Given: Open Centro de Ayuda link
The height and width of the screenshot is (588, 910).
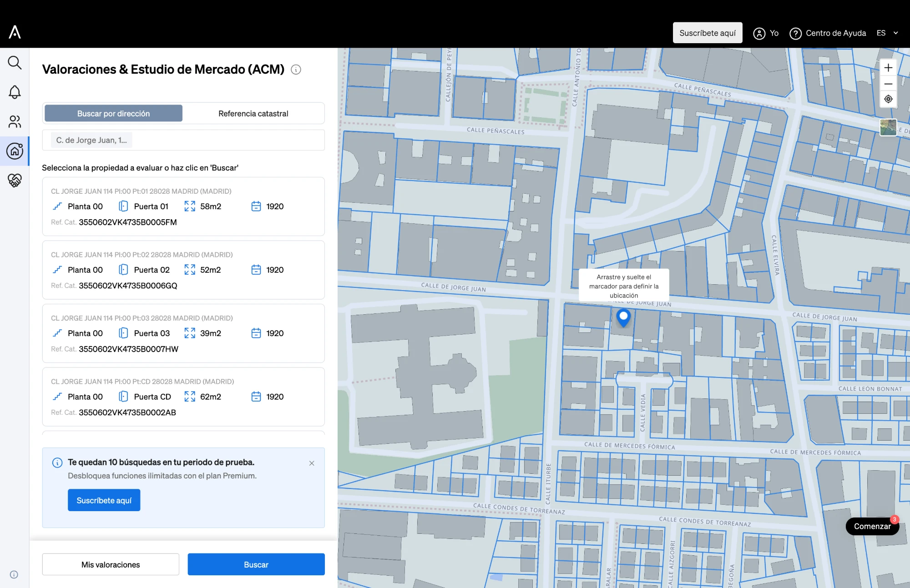Looking at the screenshot, I should pos(836,33).
